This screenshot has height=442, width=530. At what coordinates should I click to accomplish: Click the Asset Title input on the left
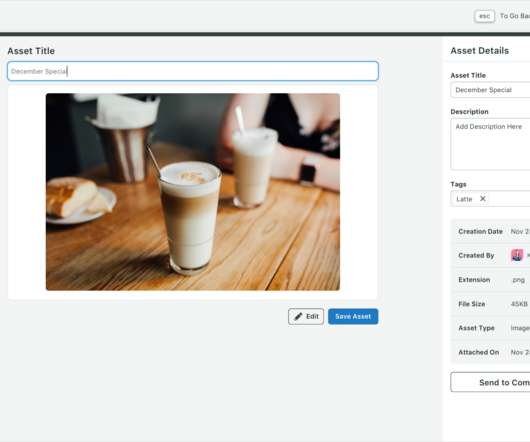point(193,71)
